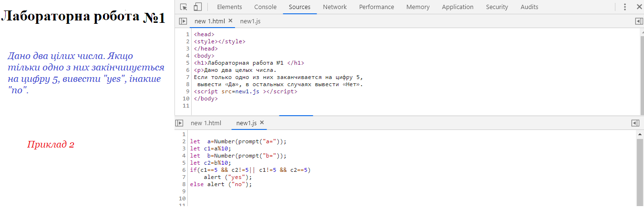Close the new 1.html tab in upper pane

coord(231,21)
